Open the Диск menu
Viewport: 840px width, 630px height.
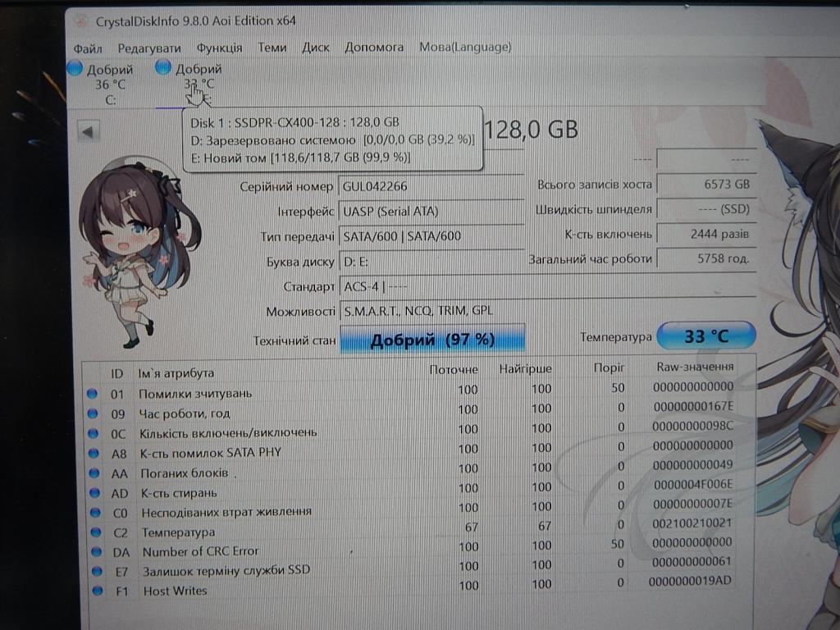(x=316, y=48)
